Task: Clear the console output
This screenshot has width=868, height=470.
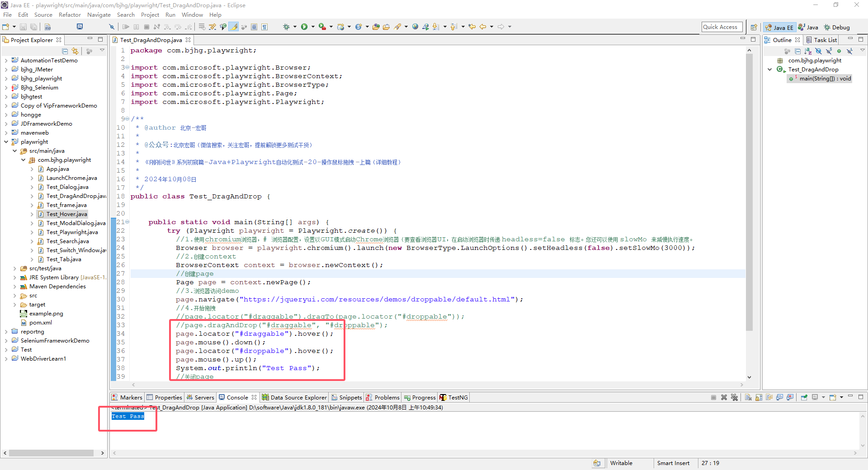Action: click(748, 398)
